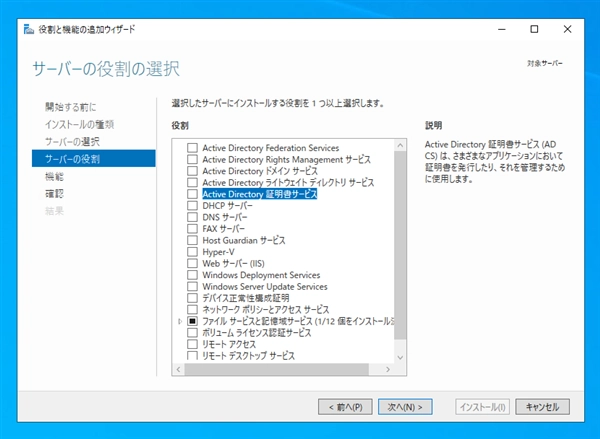The height and width of the screenshot is (439, 600).
Task: Tick the Web サーバー (IIS) checkbox
Action: pos(192,263)
